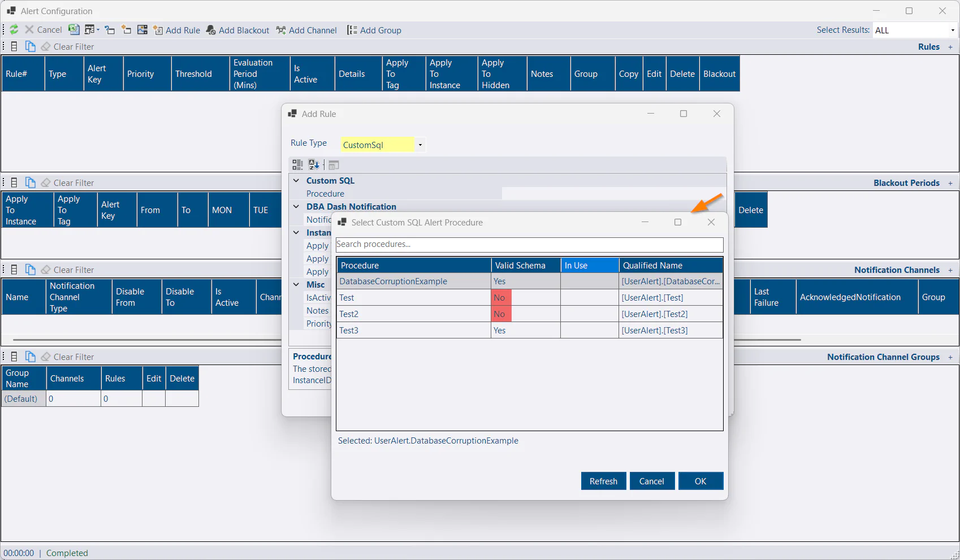Click the green Refresh arrows icon in main toolbar
The height and width of the screenshot is (560, 960).
[14, 30]
